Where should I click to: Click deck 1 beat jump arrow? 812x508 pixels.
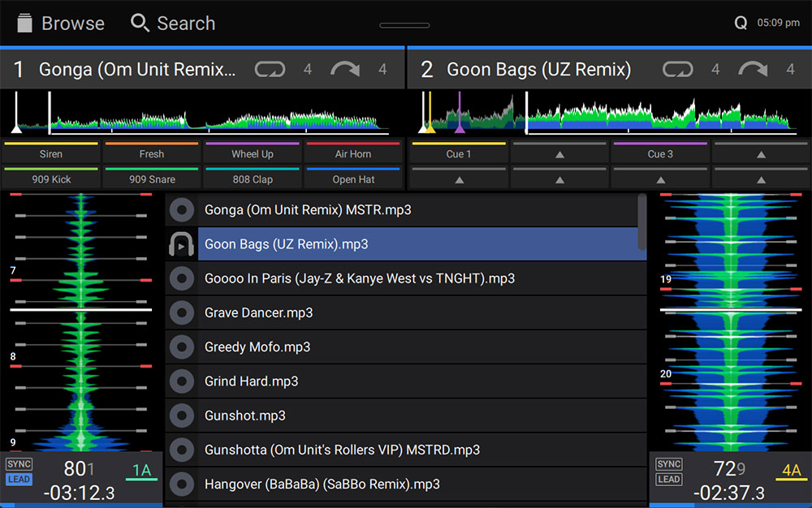tap(345, 70)
